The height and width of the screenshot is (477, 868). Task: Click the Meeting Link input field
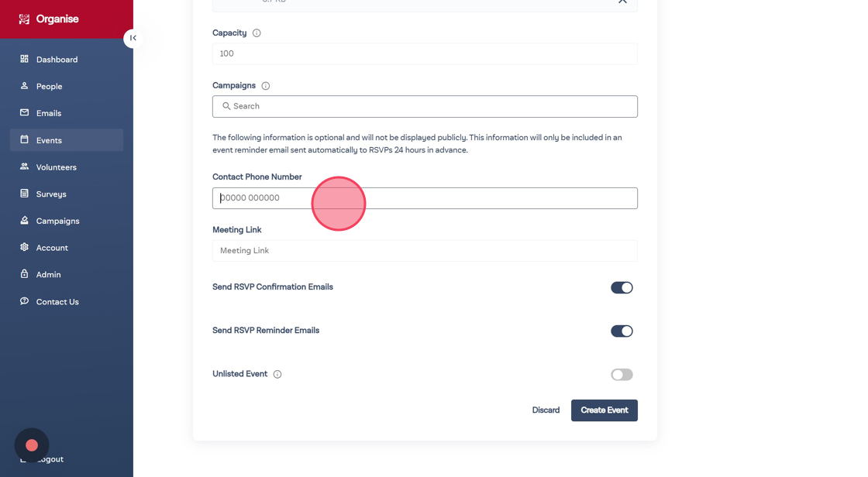[425, 251]
